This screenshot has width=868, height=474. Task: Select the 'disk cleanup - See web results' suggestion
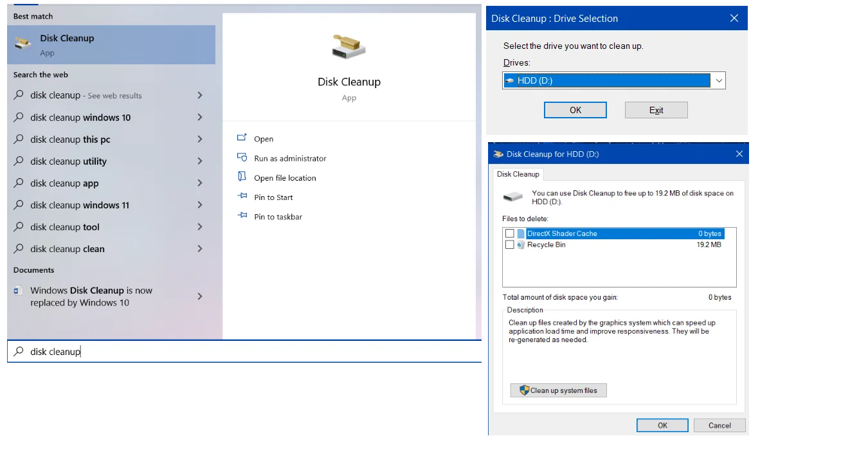click(86, 95)
